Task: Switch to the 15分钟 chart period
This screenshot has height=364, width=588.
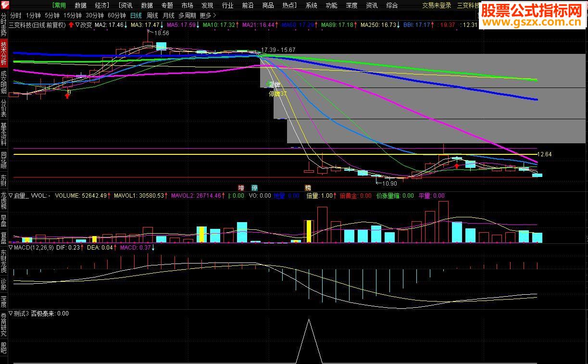Action: (x=72, y=15)
